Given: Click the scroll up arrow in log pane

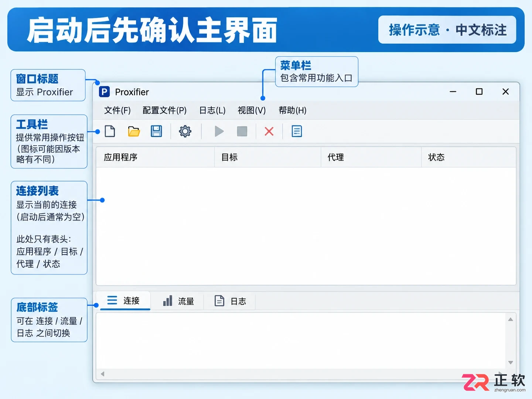Looking at the screenshot, I should tap(511, 320).
